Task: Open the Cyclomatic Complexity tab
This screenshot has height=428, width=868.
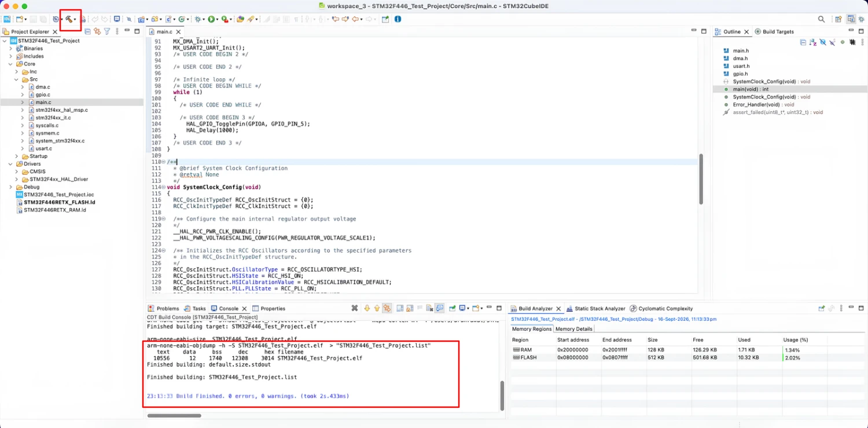Action: [x=661, y=309]
